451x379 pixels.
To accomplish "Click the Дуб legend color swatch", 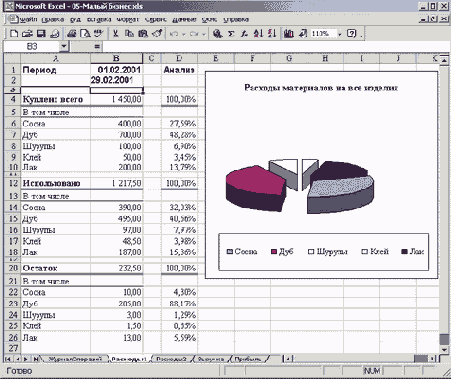I will (x=274, y=252).
